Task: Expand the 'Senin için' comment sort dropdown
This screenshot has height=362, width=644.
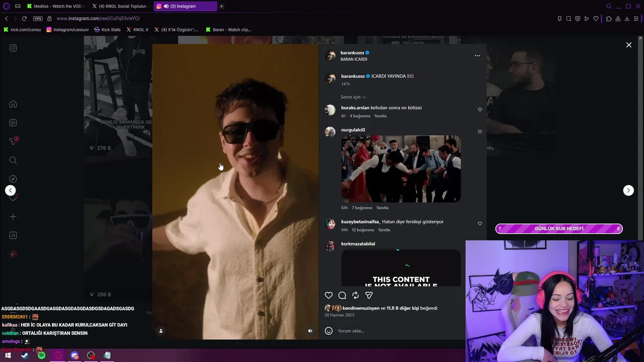Action: point(353,97)
